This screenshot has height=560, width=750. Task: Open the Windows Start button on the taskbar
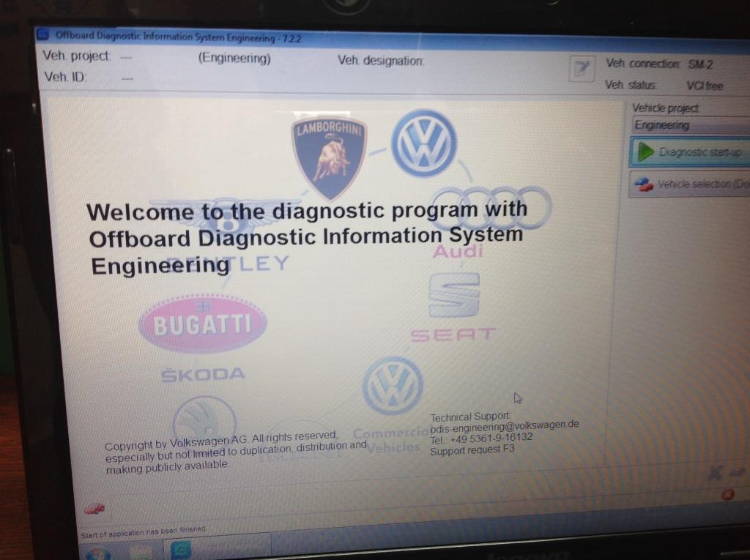[x=99, y=554]
